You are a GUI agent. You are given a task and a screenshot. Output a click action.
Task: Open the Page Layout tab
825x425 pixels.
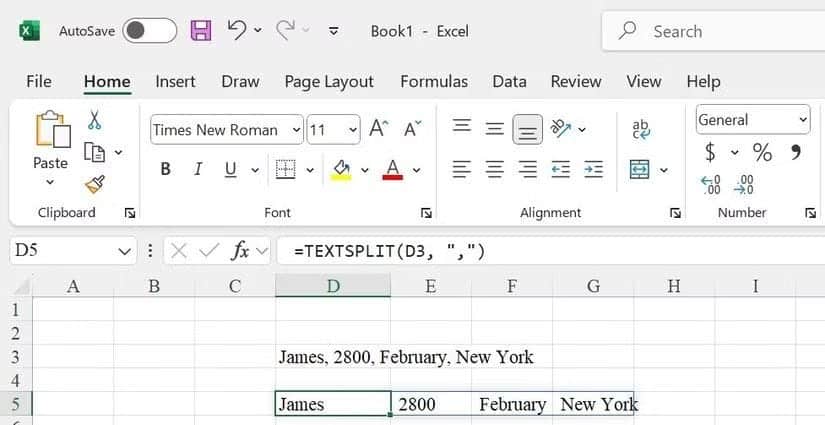[x=328, y=82]
